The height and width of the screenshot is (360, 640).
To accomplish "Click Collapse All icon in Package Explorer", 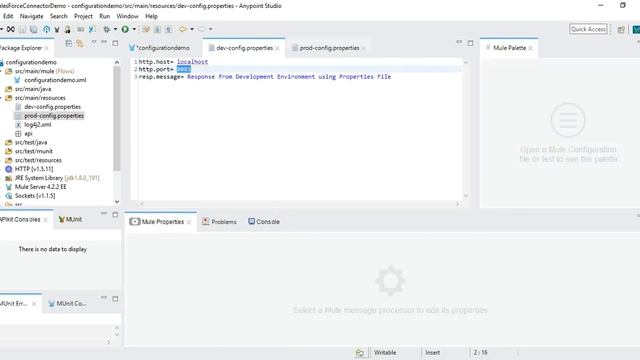I will tap(69, 43).
